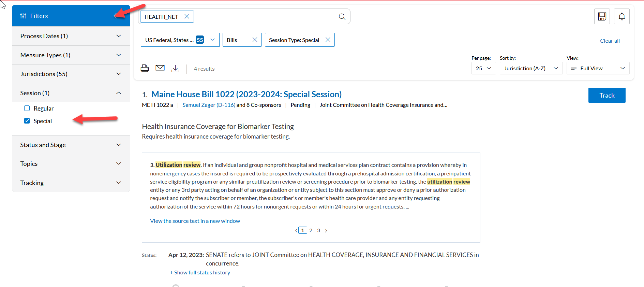Expand the Process Dates filter section
This screenshot has width=644, height=287.
(x=71, y=36)
